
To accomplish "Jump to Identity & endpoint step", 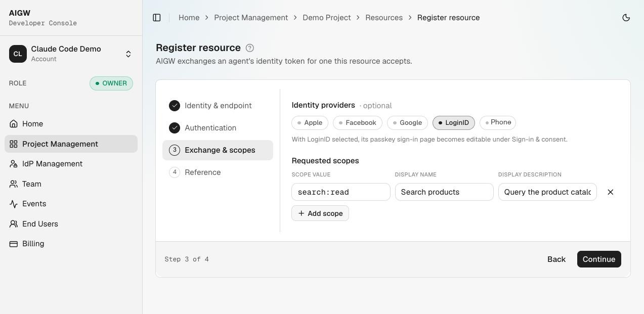I will click(x=218, y=106).
